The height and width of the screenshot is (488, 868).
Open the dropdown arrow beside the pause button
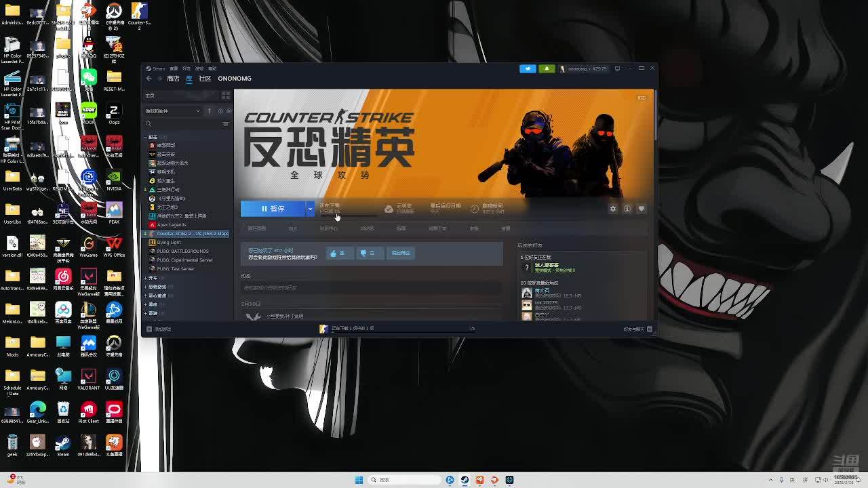tap(310, 209)
